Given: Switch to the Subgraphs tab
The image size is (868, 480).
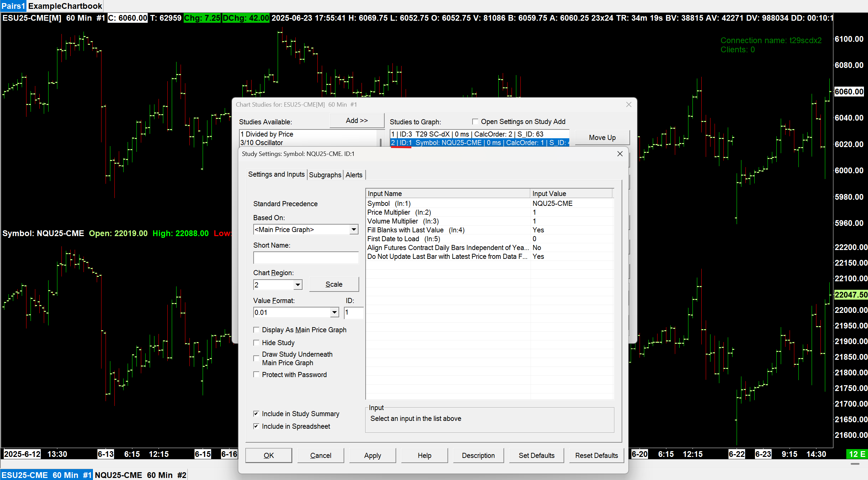Looking at the screenshot, I should (x=325, y=175).
